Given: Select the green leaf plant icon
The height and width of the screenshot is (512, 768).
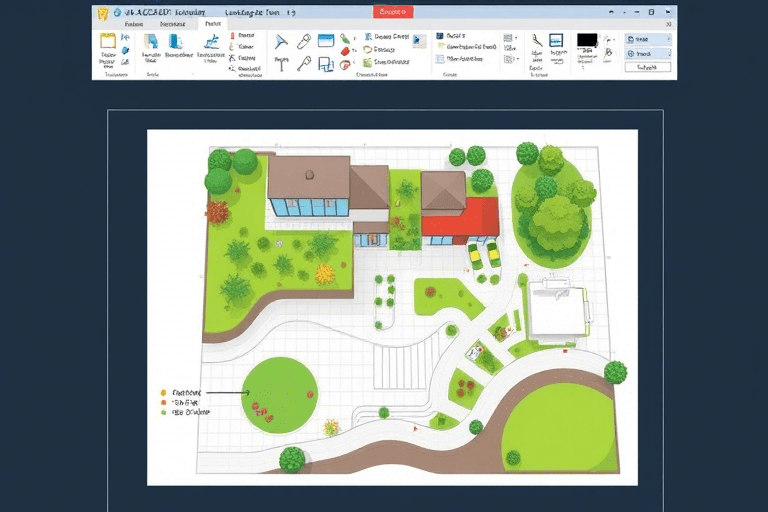Looking at the screenshot, I should click(x=345, y=40).
